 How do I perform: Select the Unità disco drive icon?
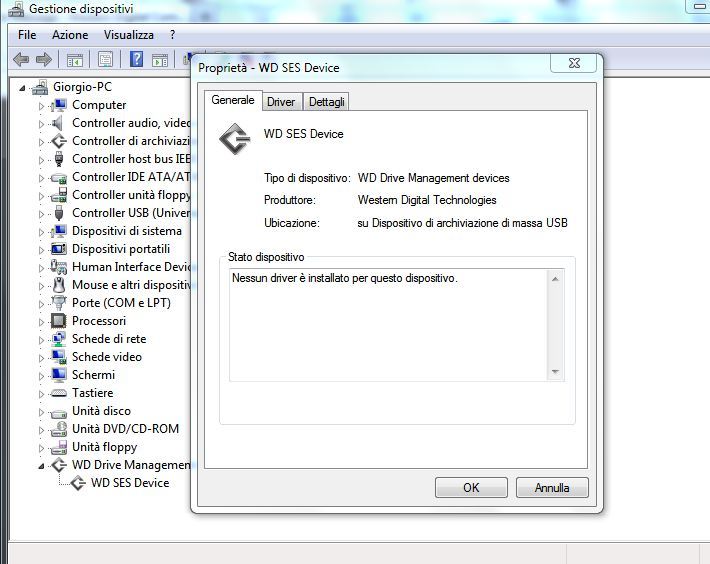click(x=59, y=412)
